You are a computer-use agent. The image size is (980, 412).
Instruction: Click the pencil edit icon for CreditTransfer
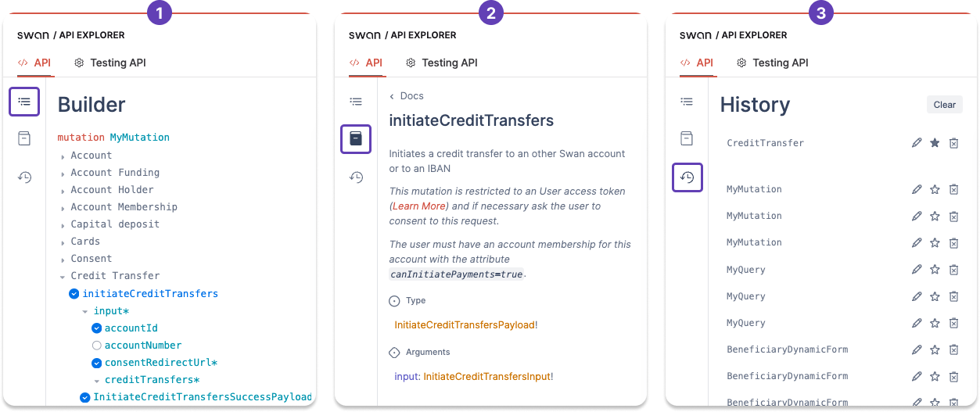click(917, 143)
